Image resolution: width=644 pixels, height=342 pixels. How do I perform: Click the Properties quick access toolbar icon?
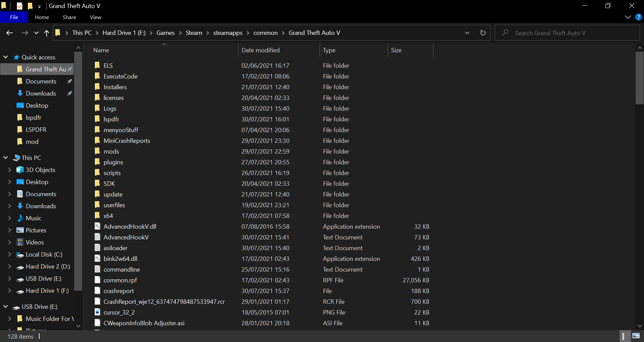point(20,6)
